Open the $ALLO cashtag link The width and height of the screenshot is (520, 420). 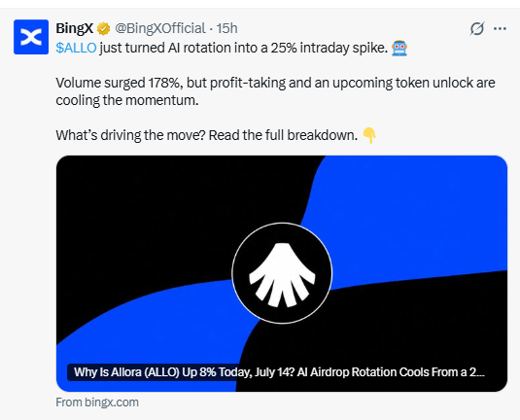click(76, 48)
